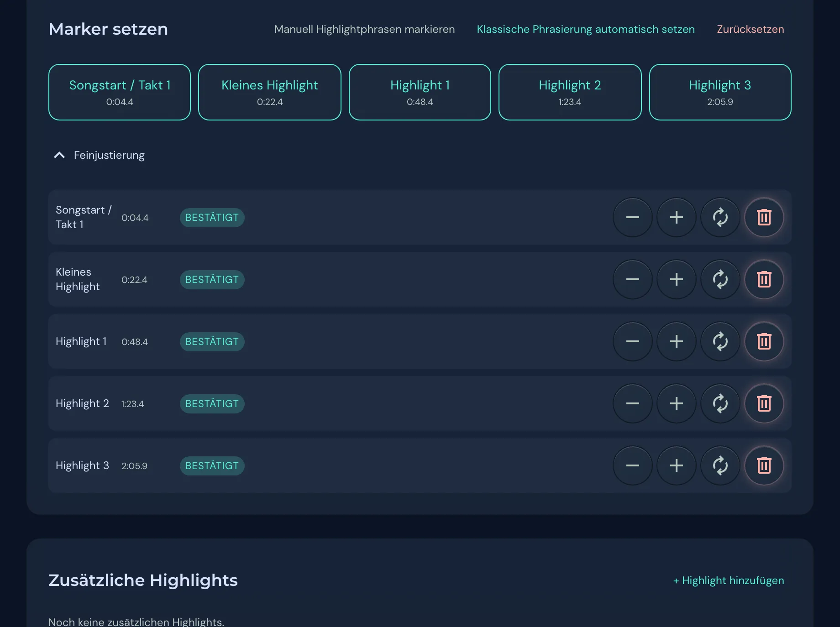
Task: Select the Highlight 2 marker card
Action: (x=570, y=92)
